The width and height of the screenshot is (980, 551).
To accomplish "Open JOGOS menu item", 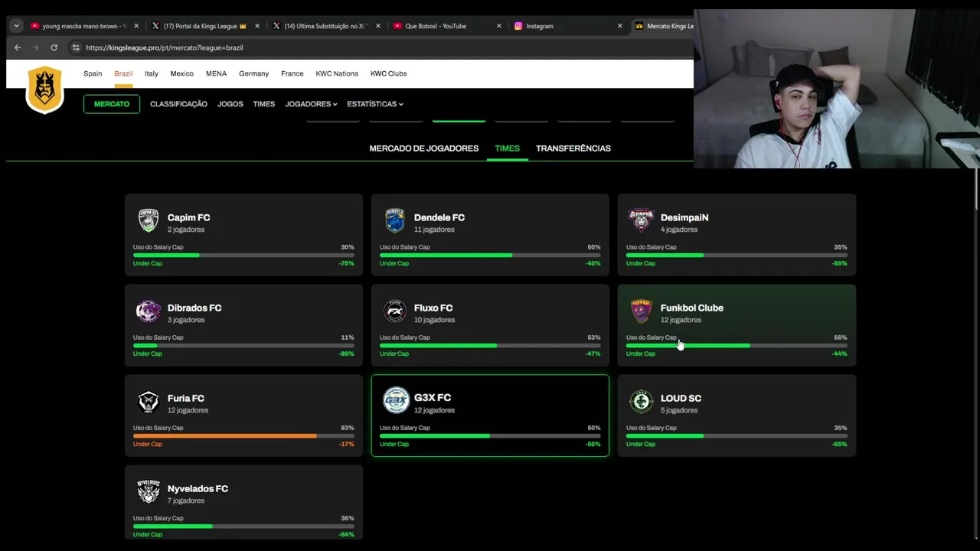I will (x=230, y=104).
